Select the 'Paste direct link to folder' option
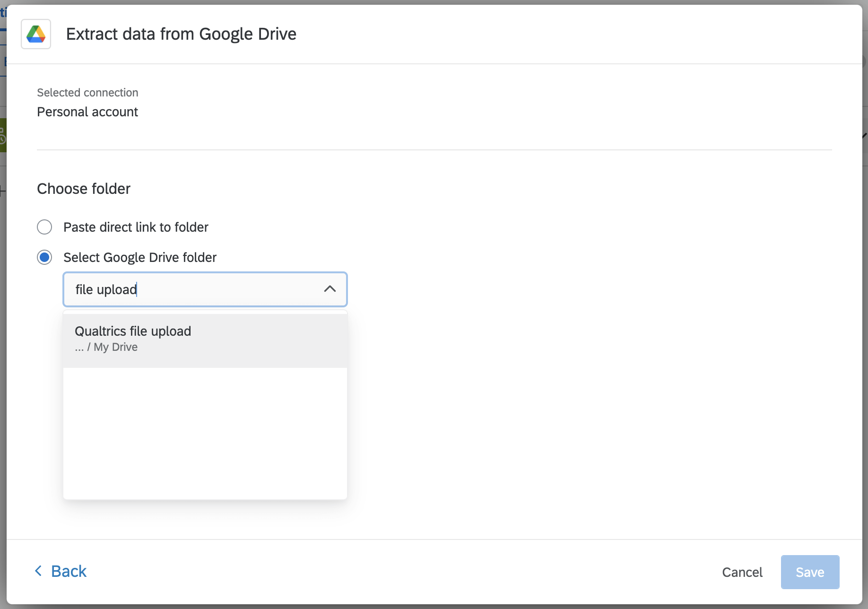The height and width of the screenshot is (609, 868). [x=44, y=227]
